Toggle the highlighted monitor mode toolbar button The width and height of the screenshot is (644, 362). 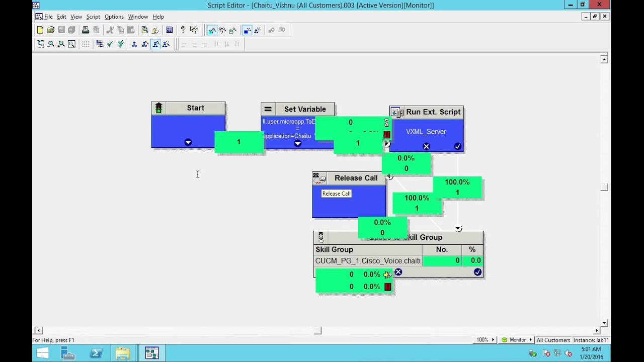click(x=212, y=30)
